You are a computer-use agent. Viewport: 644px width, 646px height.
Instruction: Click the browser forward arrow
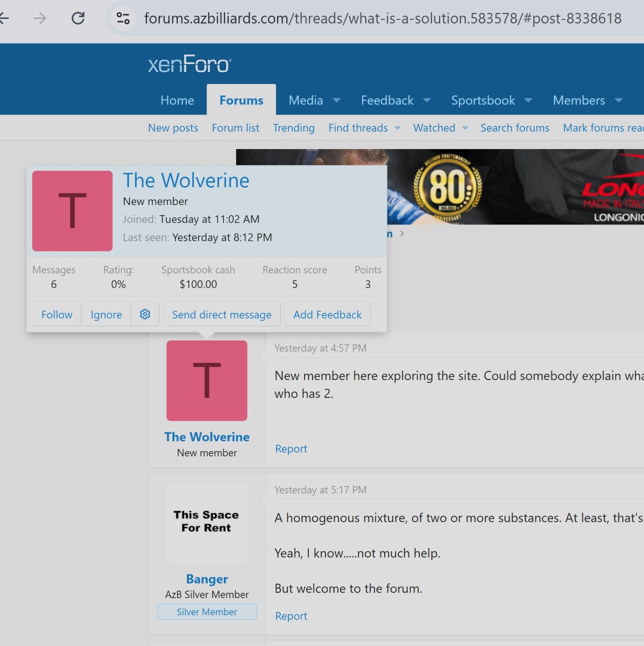[x=40, y=18]
